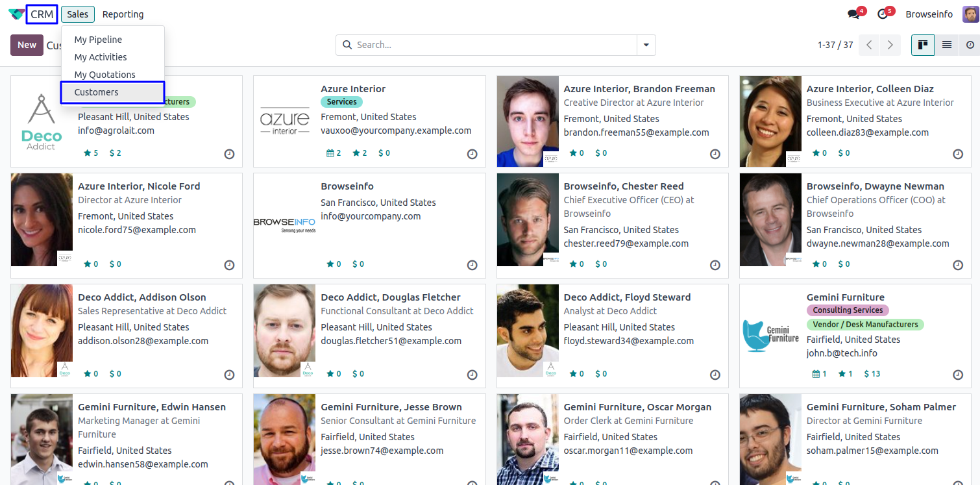Select My Pipeline from Sales menu
This screenshot has height=485, width=980.
(98, 40)
